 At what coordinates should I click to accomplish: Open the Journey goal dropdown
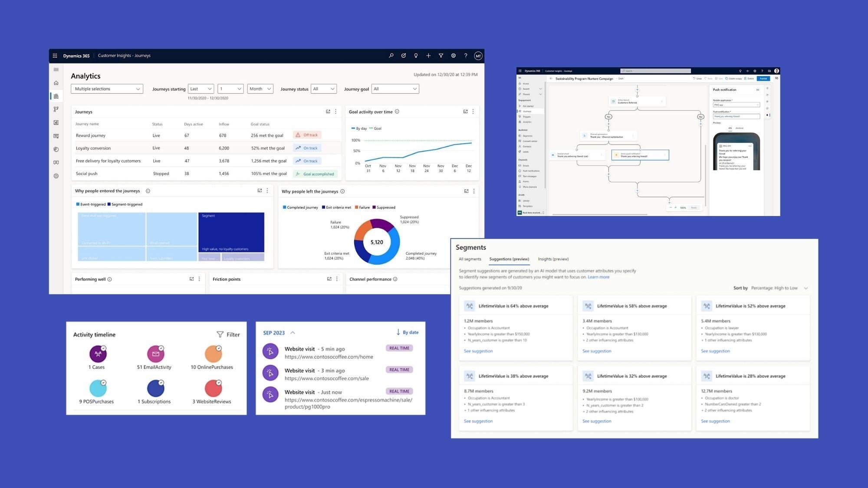[x=395, y=89]
